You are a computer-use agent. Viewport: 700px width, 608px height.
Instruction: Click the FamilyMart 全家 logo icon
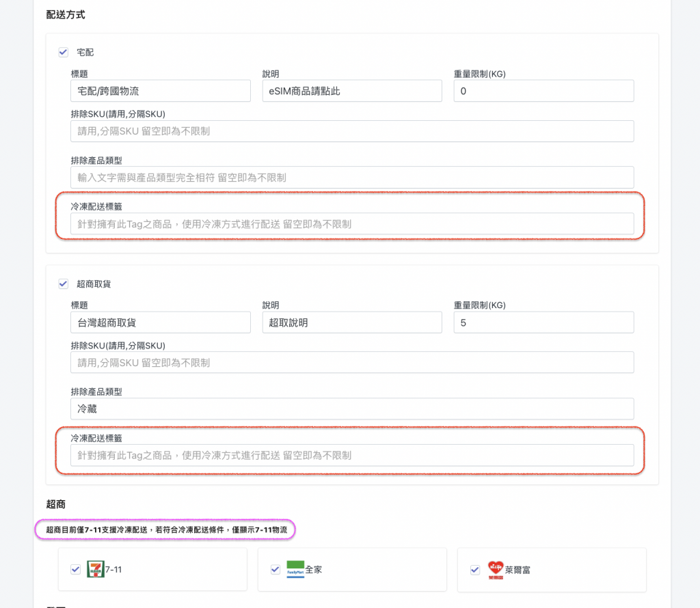[295, 569]
